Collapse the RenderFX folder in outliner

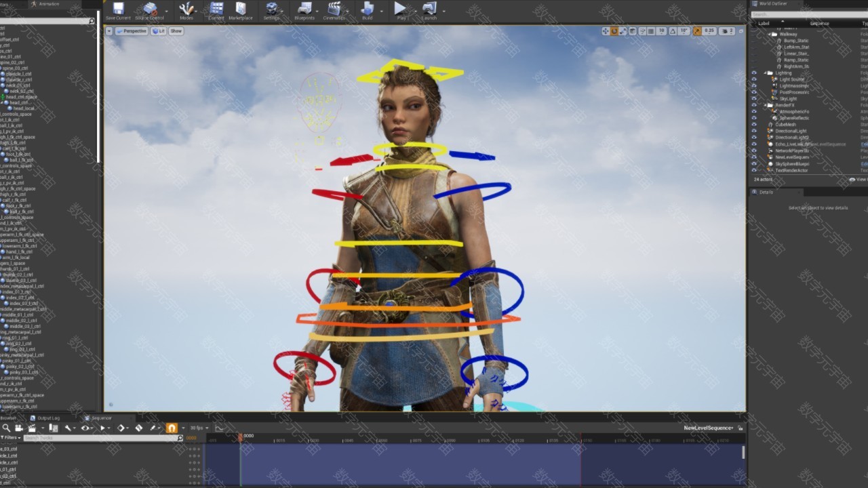(764, 105)
